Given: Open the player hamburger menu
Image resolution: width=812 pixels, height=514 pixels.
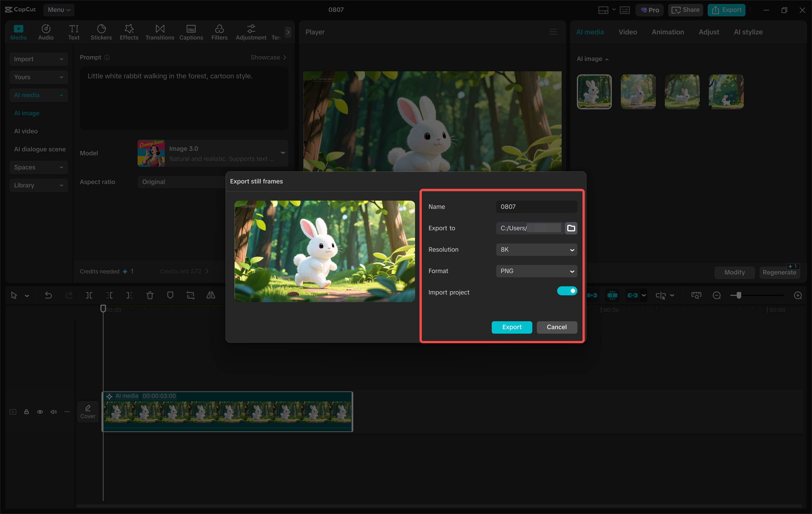Looking at the screenshot, I should [553, 32].
